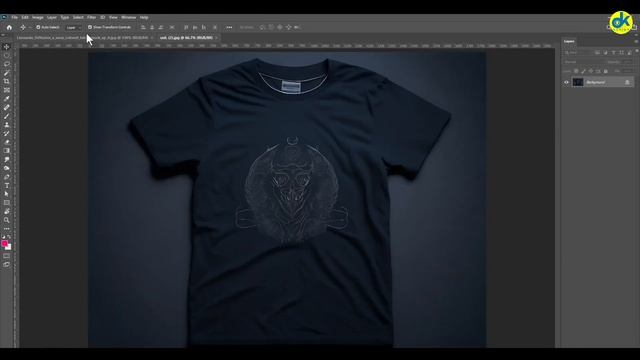
Task: Open the Image menu
Action: [x=38, y=18]
